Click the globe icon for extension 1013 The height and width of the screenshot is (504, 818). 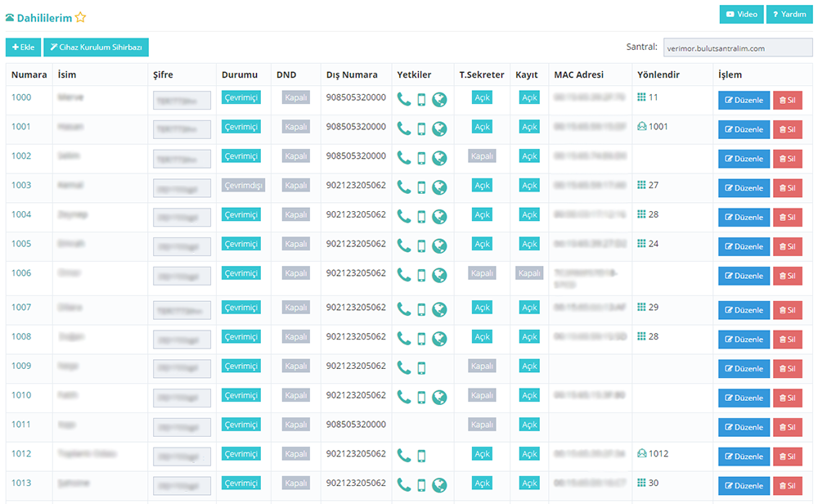pyautogui.click(x=439, y=484)
